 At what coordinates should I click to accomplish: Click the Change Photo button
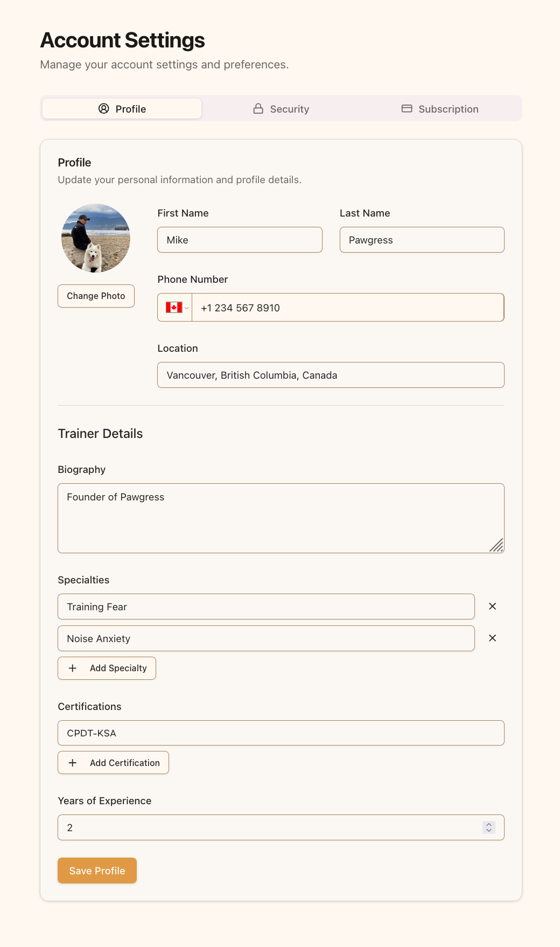tap(96, 296)
